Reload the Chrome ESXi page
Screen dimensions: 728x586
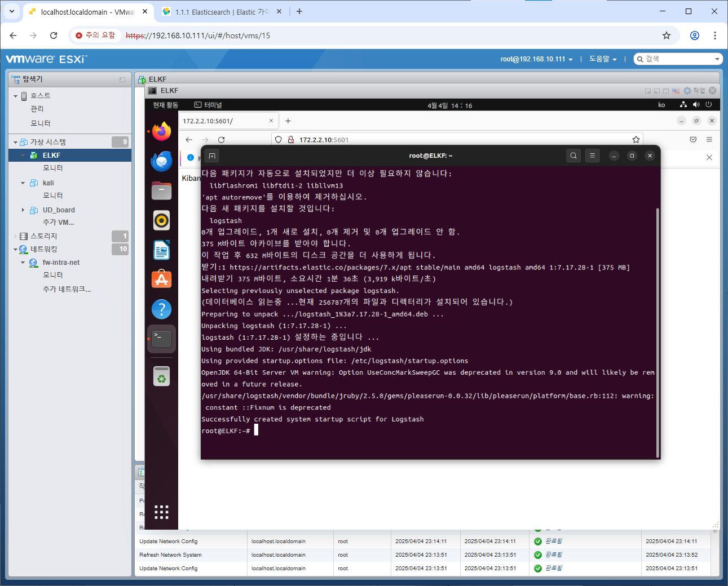[x=54, y=35]
